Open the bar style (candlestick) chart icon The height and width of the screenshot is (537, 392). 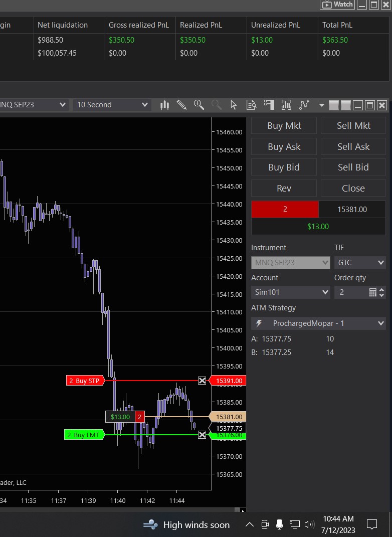click(165, 105)
